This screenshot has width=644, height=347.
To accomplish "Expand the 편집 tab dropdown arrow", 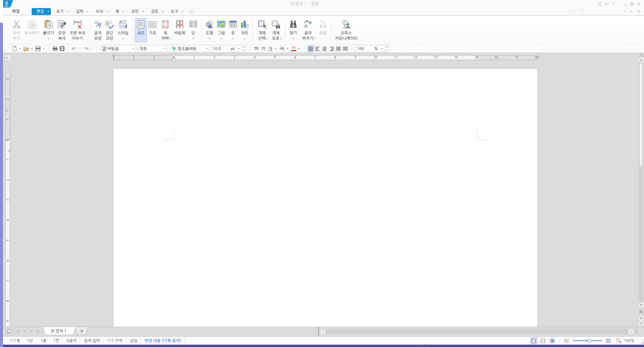I will click(x=48, y=12).
